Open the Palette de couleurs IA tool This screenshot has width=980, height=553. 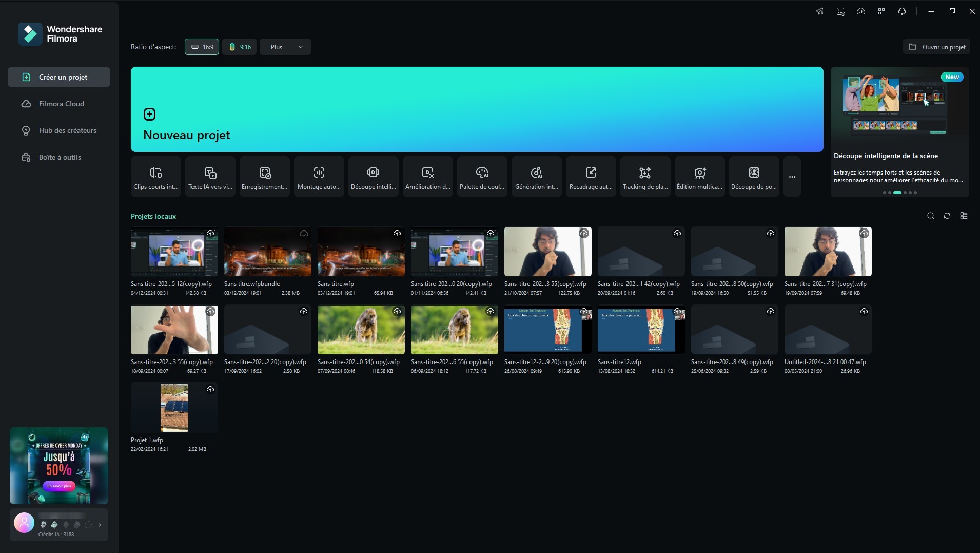(x=482, y=177)
